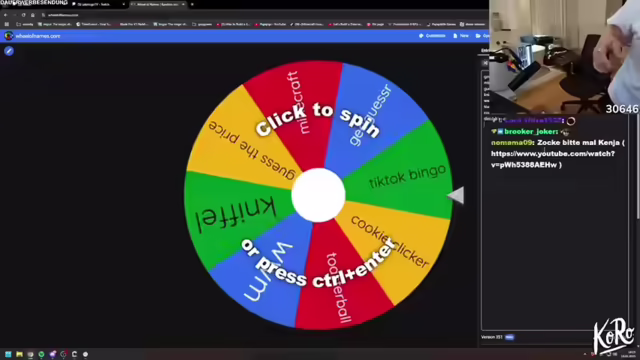This screenshot has width=640, height=360.
Task: Open File Explorer from the taskbar
Action: tap(19, 354)
